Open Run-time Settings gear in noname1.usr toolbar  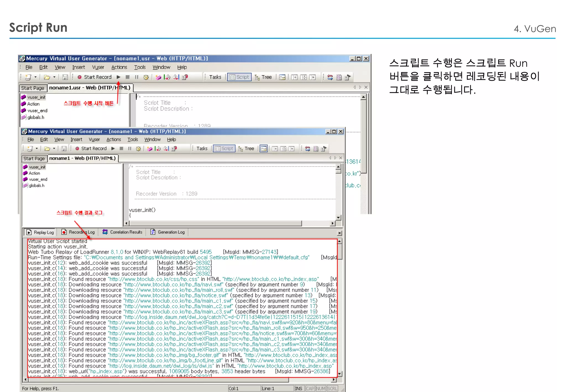coord(146,77)
